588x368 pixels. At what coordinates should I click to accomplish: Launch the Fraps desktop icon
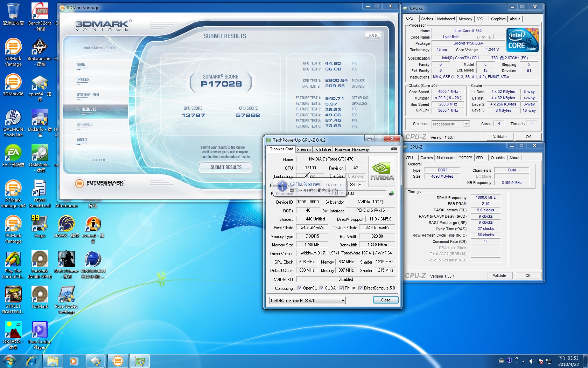pos(40,226)
